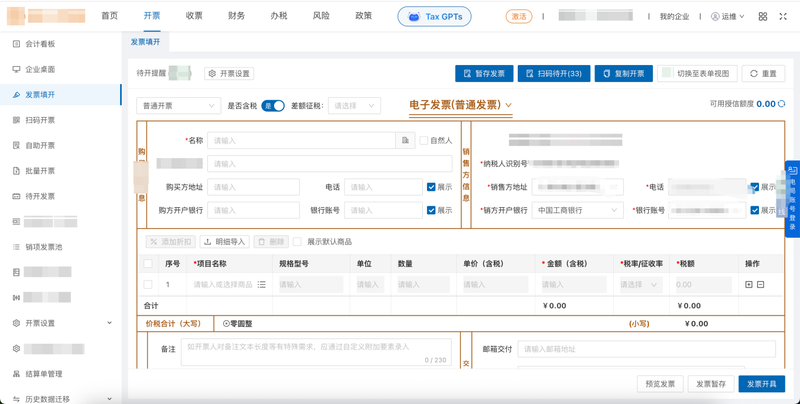Click the Tax GPTs button
The height and width of the screenshot is (404, 800).
point(434,17)
